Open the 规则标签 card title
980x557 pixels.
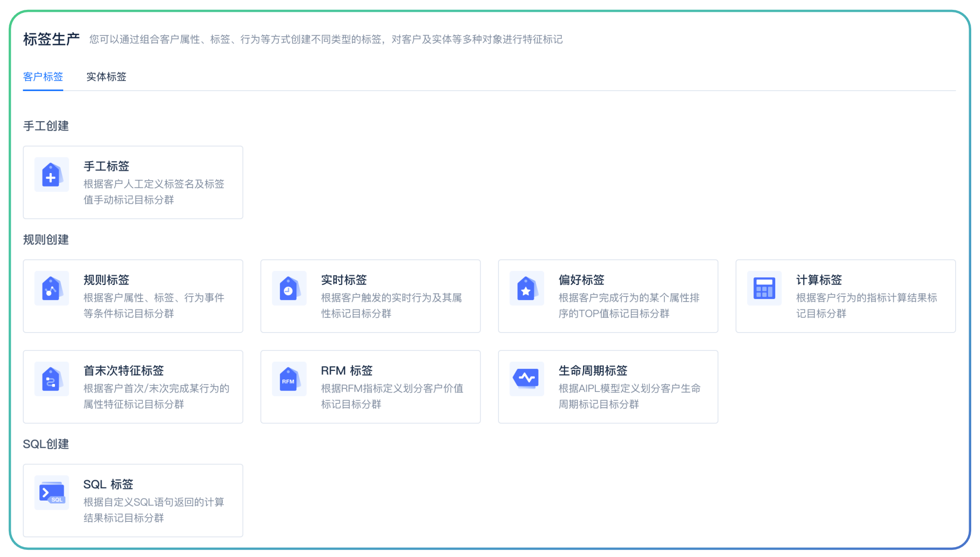click(x=106, y=280)
